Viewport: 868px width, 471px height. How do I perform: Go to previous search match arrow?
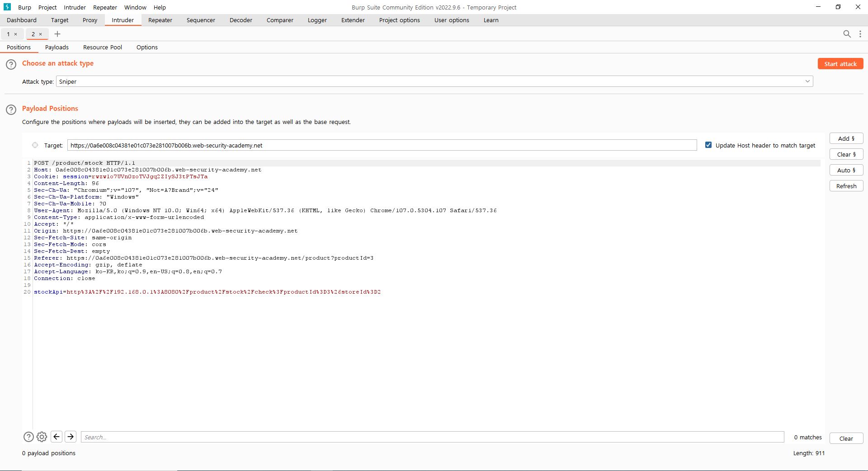click(57, 437)
